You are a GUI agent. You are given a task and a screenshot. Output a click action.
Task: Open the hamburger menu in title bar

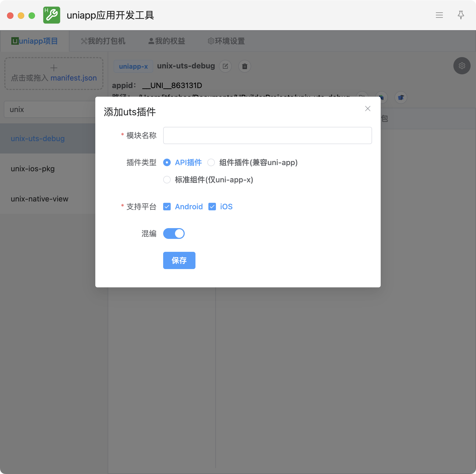[439, 15]
